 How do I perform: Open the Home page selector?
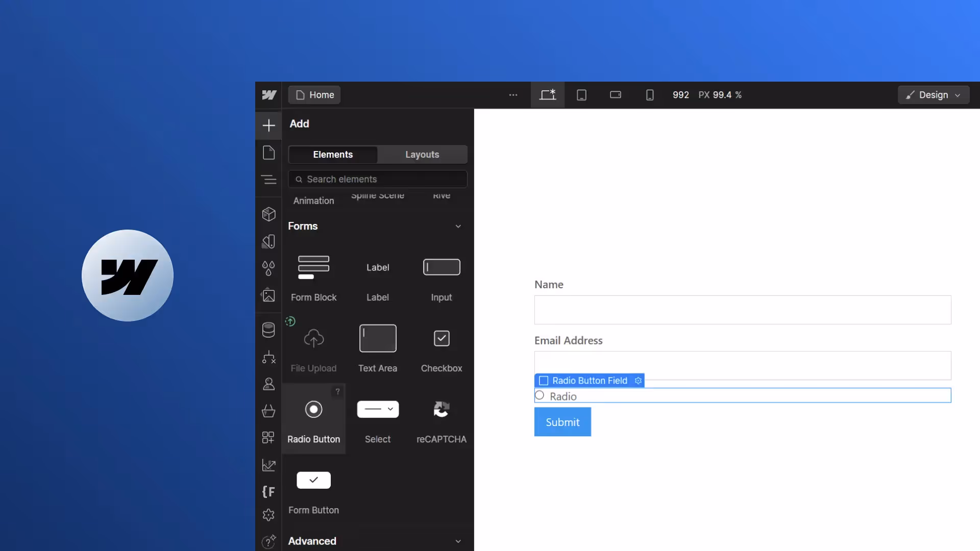(x=314, y=95)
